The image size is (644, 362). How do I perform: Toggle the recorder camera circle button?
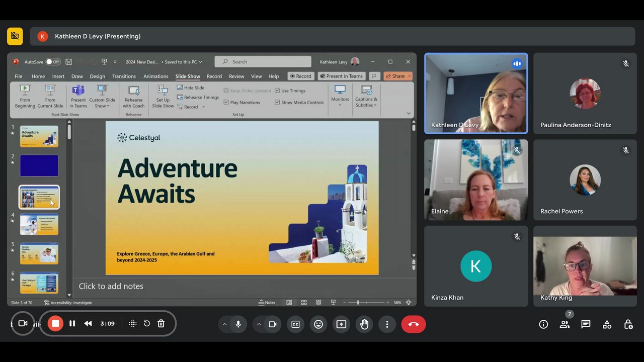click(x=23, y=323)
